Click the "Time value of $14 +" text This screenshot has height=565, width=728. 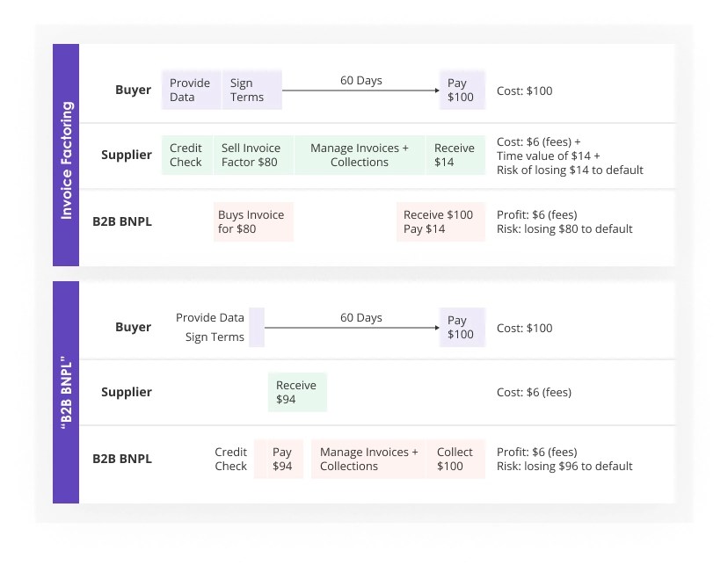coord(549,156)
